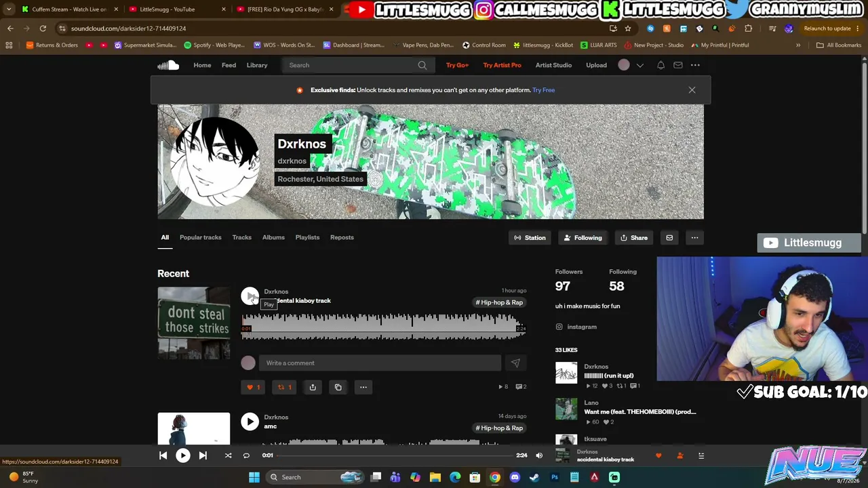Click the Relaunch to update button

[x=833, y=28]
